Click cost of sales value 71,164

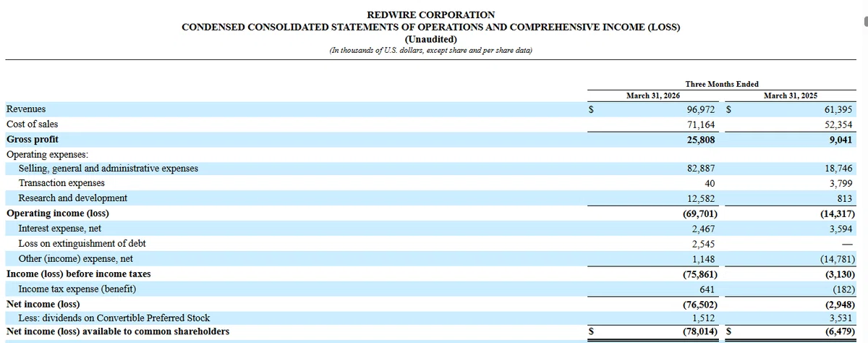(701, 124)
